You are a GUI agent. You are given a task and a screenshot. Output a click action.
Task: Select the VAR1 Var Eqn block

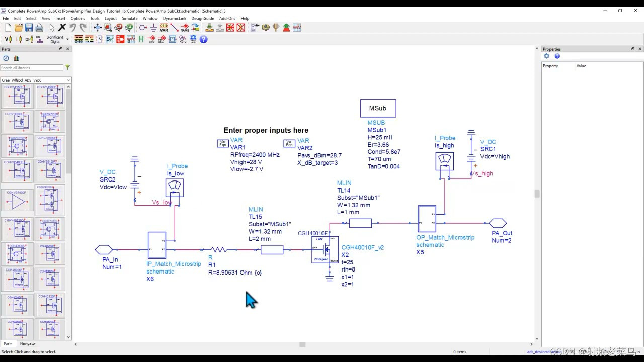tap(222, 143)
